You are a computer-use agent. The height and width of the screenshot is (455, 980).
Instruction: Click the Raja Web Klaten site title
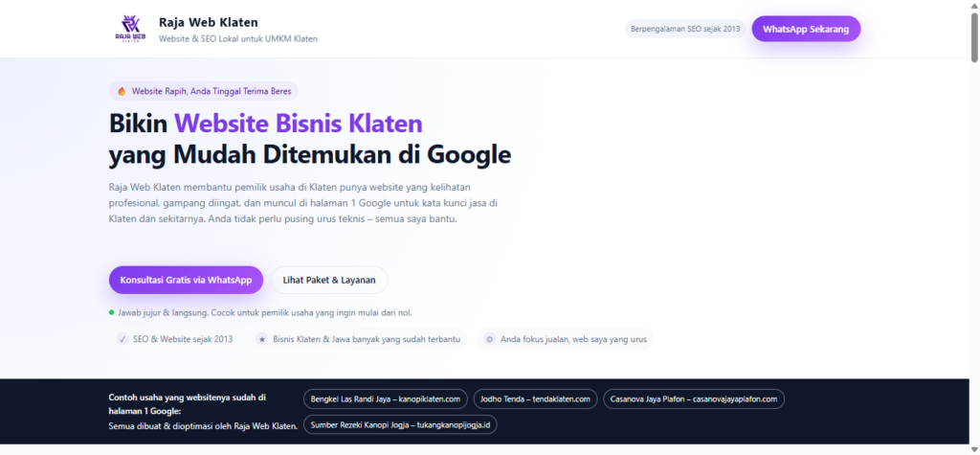pos(208,23)
